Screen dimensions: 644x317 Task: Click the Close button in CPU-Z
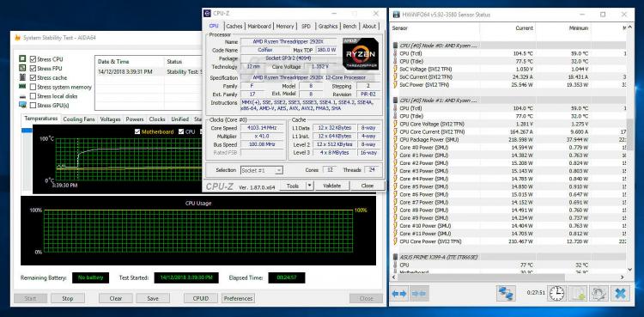click(x=368, y=186)
